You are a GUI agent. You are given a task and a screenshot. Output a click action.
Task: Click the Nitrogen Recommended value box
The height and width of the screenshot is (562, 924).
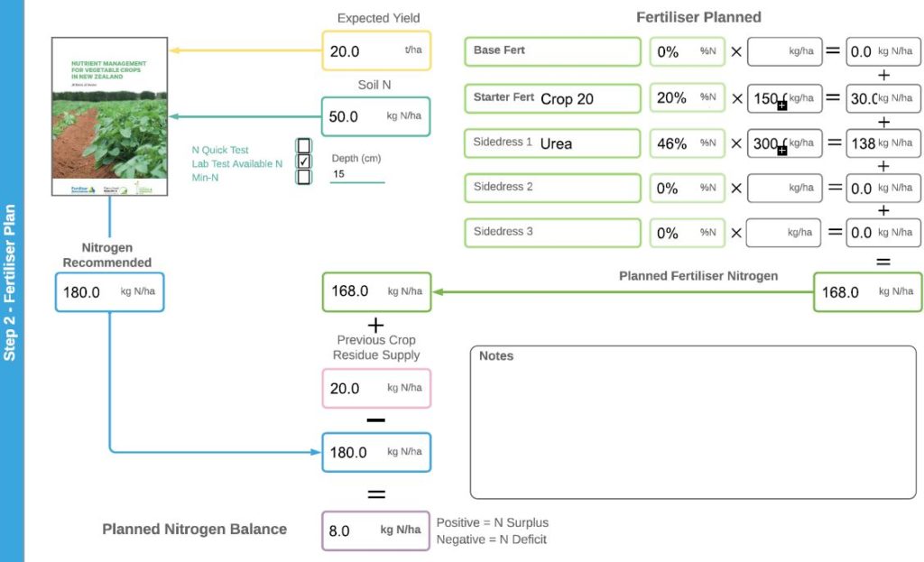(x=109, y=292)
